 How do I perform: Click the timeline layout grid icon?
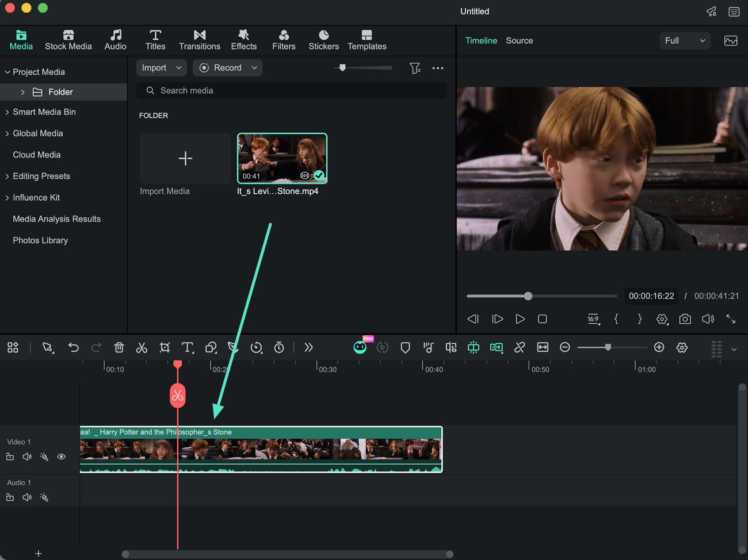[x=13, y=347]
